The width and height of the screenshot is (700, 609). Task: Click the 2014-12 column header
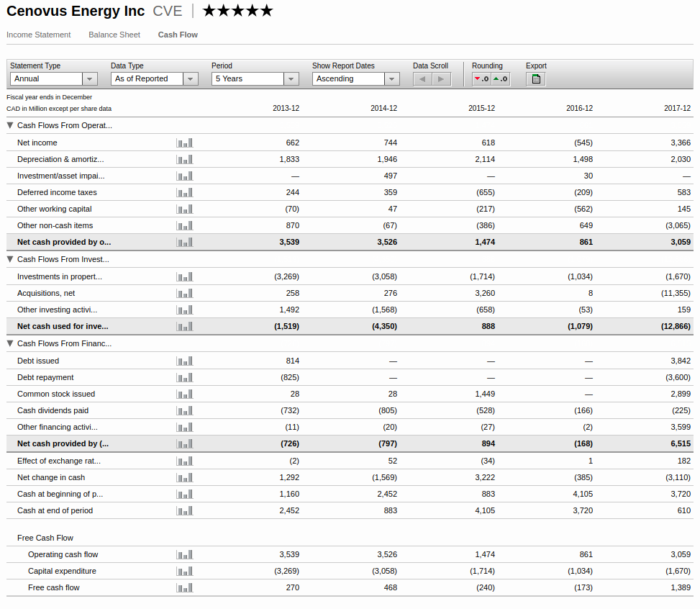pyautogui.click(x=383, y=108)
